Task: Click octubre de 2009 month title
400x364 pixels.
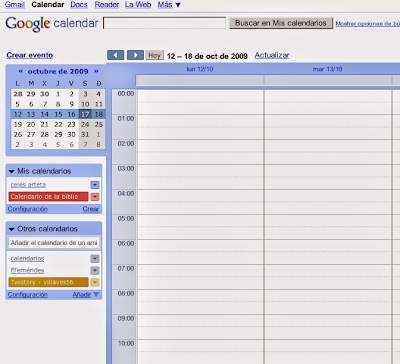Action: 58,71
